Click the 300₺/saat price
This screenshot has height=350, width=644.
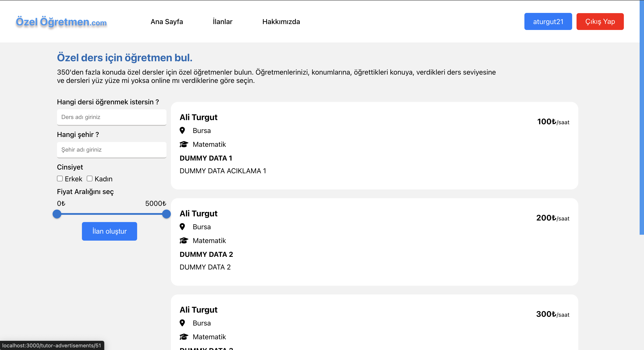point(553,314)
